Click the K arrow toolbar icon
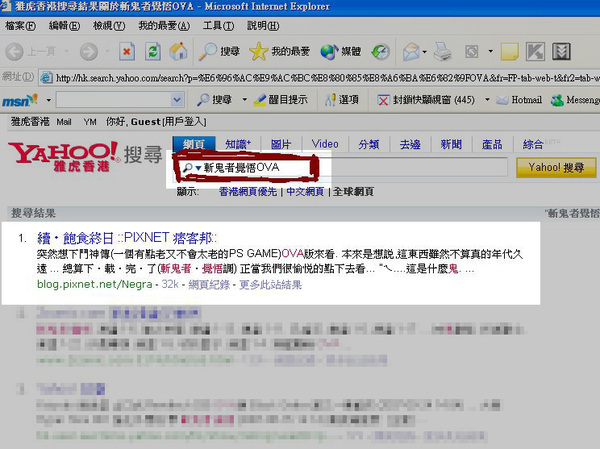Image resolution: width=600 pixels, height=449 pixels. click(x=535, y=51)
